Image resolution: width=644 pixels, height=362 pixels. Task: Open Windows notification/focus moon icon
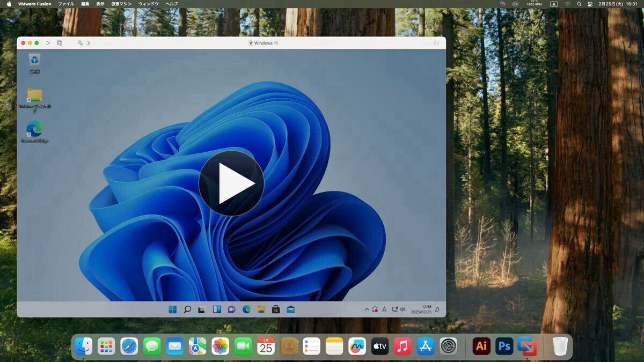[x=437, y=309]
